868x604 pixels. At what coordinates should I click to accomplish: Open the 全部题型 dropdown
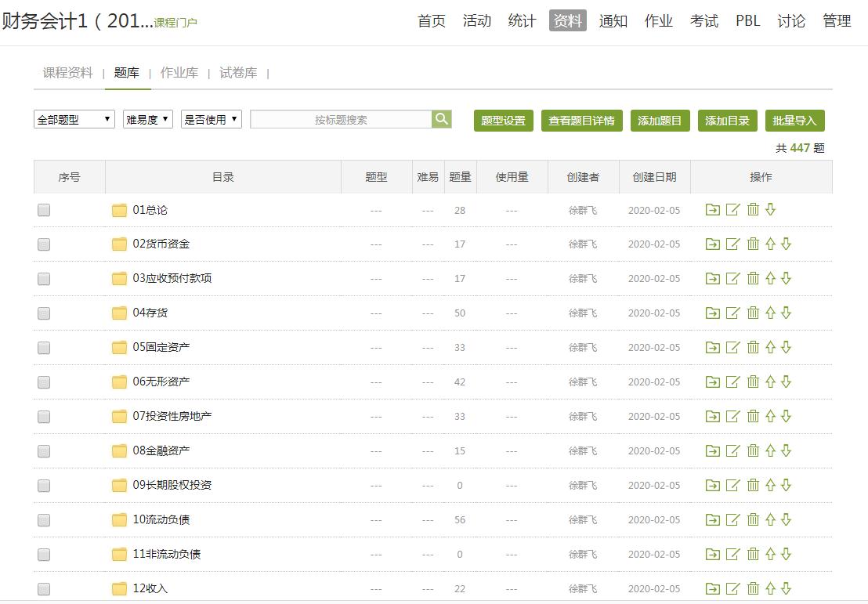[x=74, y=120]
